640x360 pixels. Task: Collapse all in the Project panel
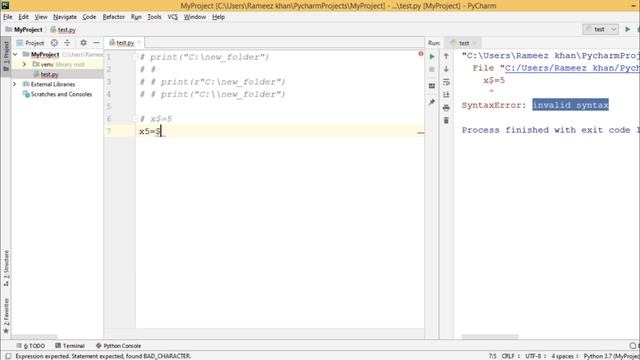pos(67,43)
